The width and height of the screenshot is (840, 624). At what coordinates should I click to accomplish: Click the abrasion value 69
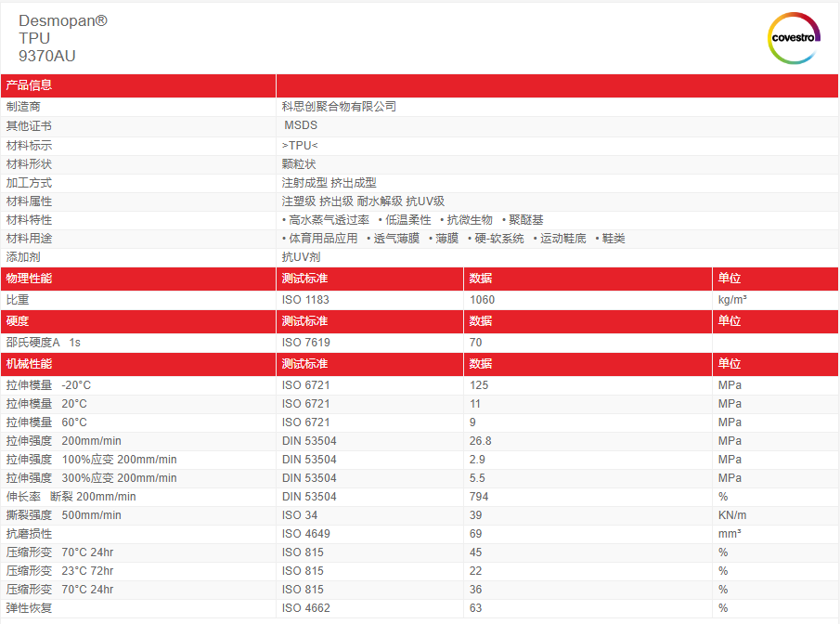tap(476, 534)
